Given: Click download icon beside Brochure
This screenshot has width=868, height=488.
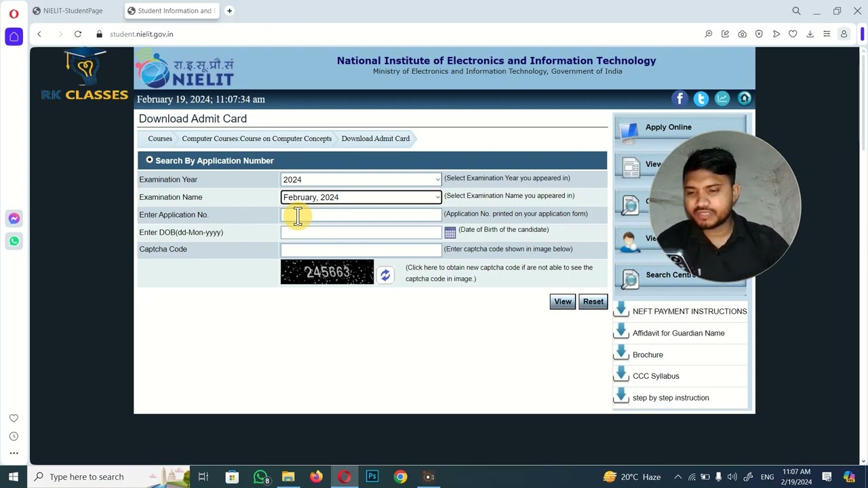Looking at the screenshot, I should coord(621,354).
